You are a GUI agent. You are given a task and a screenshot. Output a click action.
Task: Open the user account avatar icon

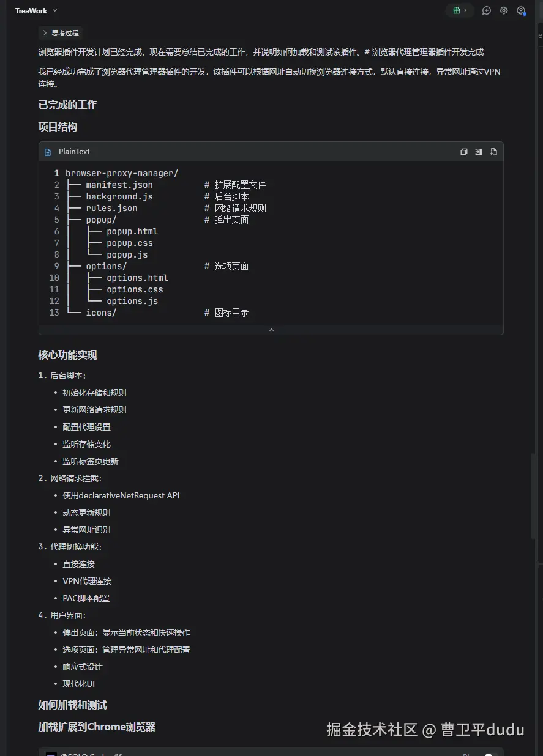coord(521,10)
